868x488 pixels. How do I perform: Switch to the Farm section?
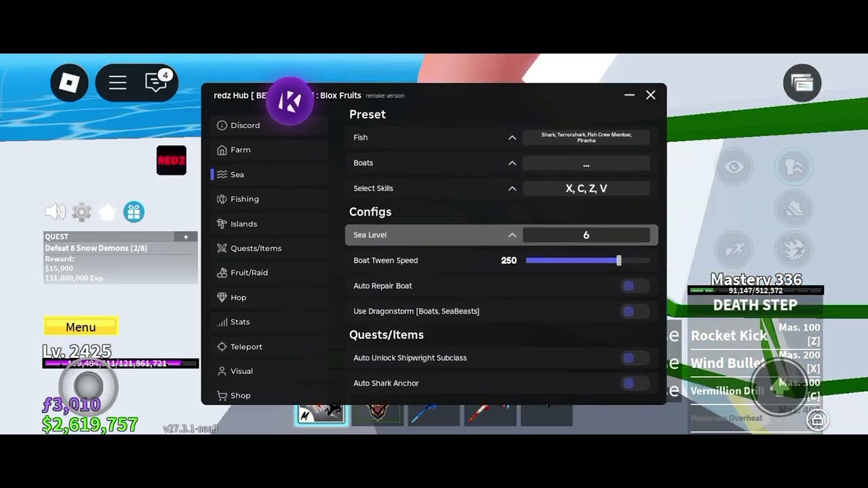coord(269,150)
